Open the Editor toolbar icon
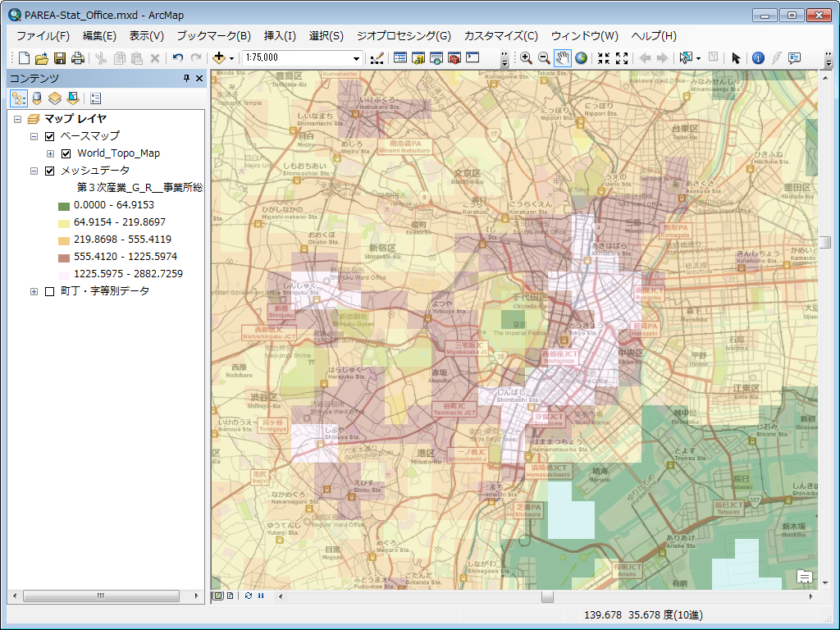Image resolution: width=840 pixels, height=630 pixels. [377, 58]
